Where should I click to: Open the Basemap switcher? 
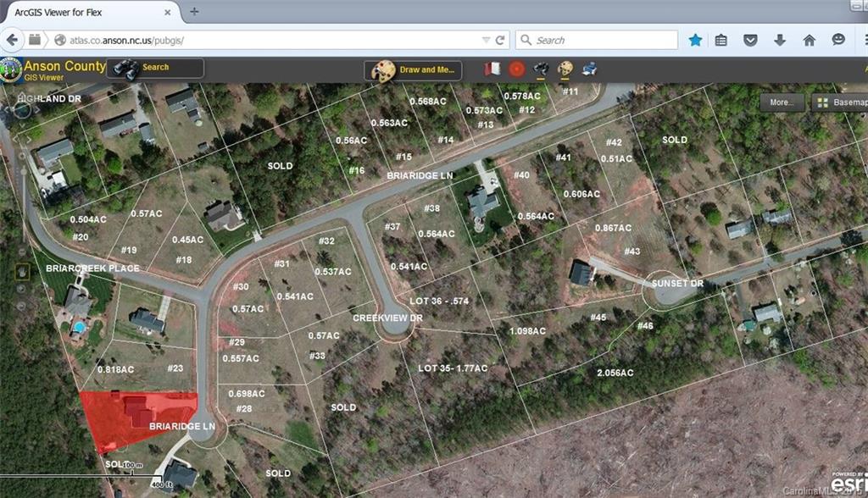pos(840,102)
